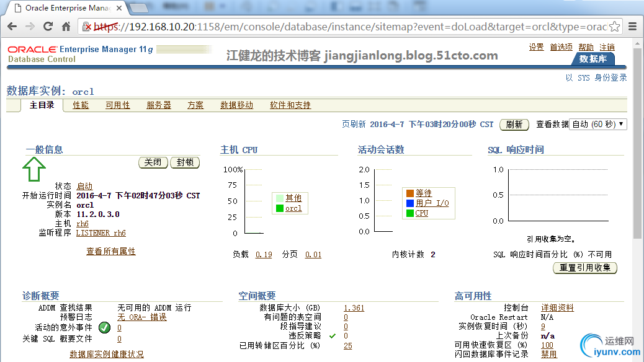644x362 pixels.
Task: Click the light green 其他 legend swatch
Action: click(280, 198)
